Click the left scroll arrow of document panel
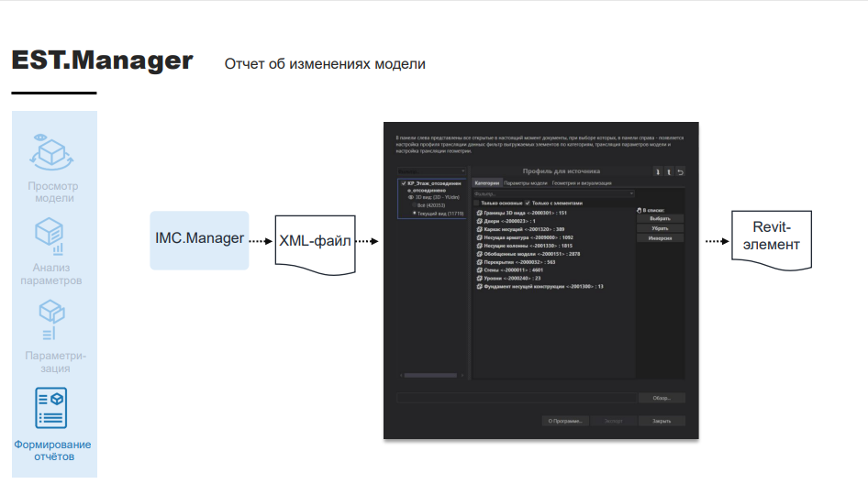 coord(401,376)
